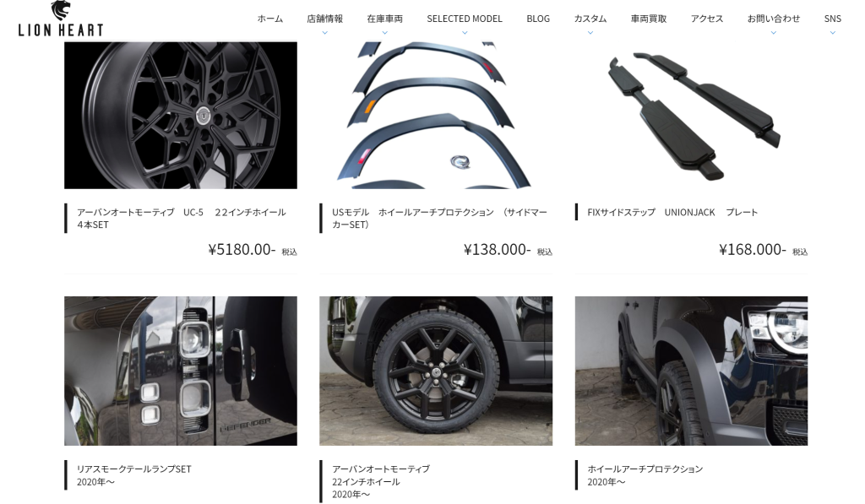The height and width of the screenshot is (504, 865).
Task: Select the ¥138.000- price label
Action: pos(497,250)
